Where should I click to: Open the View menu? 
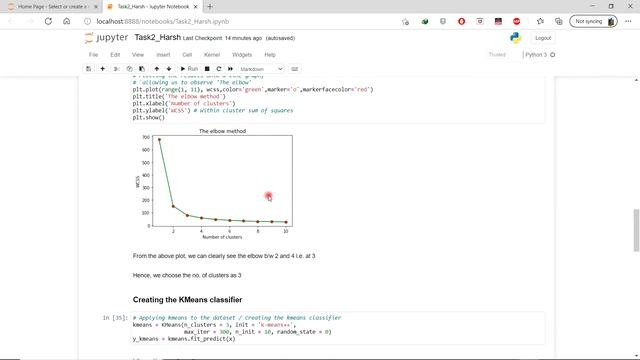tap(138, 55)
